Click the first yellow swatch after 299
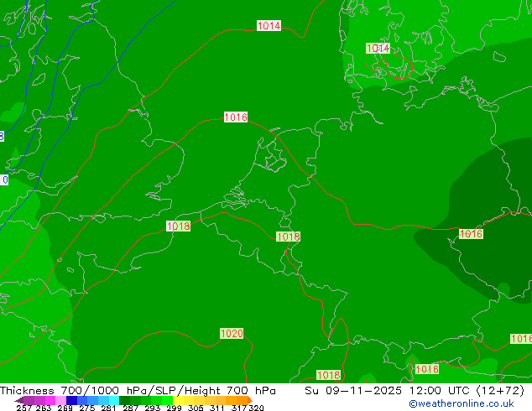 178,400
